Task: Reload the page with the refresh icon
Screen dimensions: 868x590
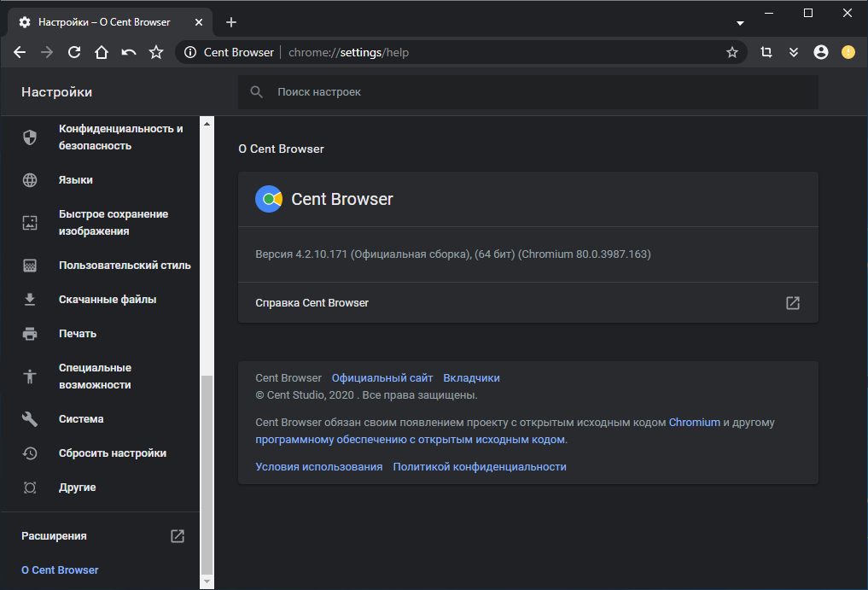Action: pyautogui.click(x=74, y=53)
